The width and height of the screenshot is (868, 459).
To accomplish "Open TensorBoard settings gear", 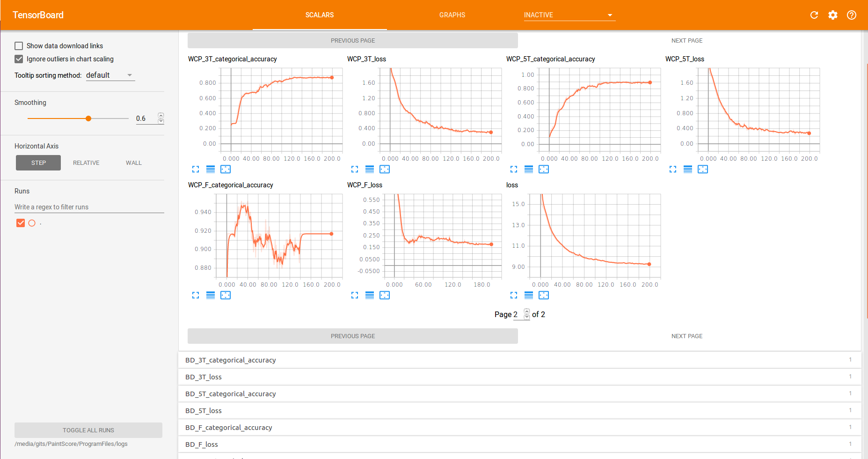I will (x=833, y=15).
